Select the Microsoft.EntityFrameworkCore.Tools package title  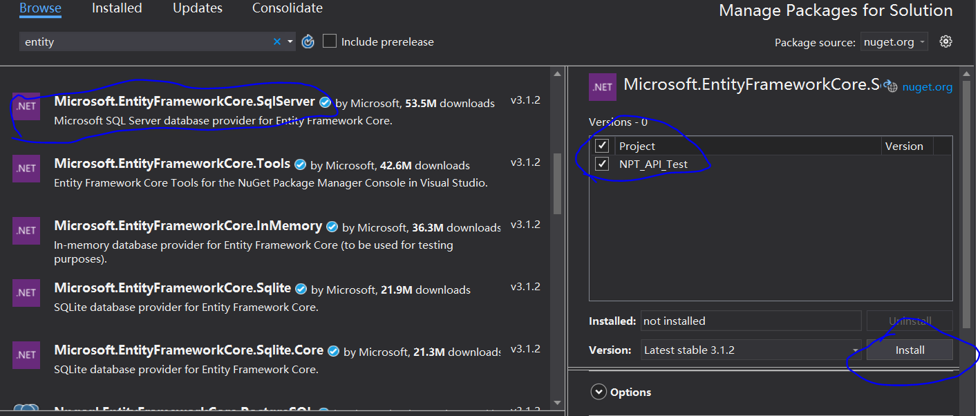point(172,164)
